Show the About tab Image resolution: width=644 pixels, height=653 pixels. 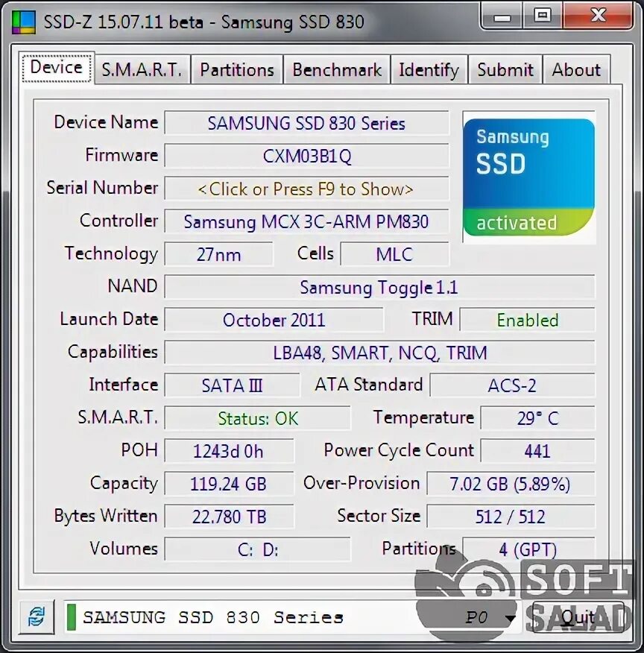click(576, 69)
